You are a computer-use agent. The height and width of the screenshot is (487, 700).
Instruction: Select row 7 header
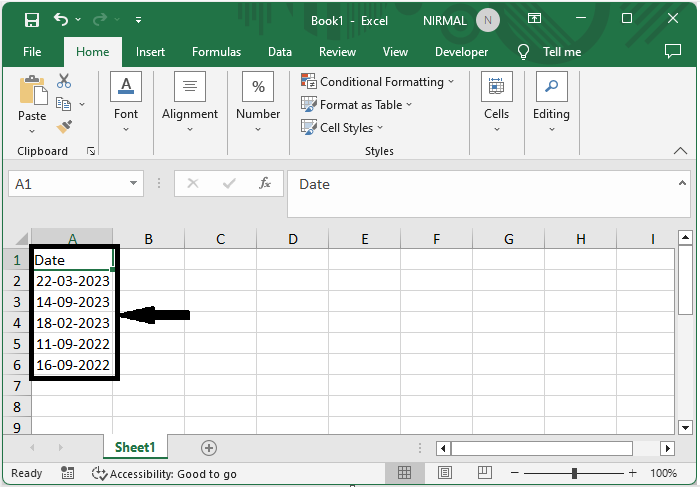pos(17,386)
